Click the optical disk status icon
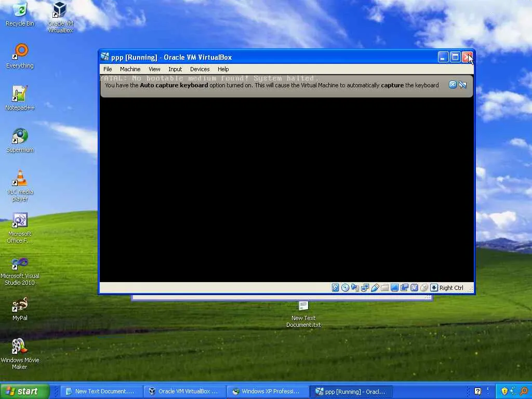Image resolution: width=532 pixels, height=399 pixels. coord(345,288)
